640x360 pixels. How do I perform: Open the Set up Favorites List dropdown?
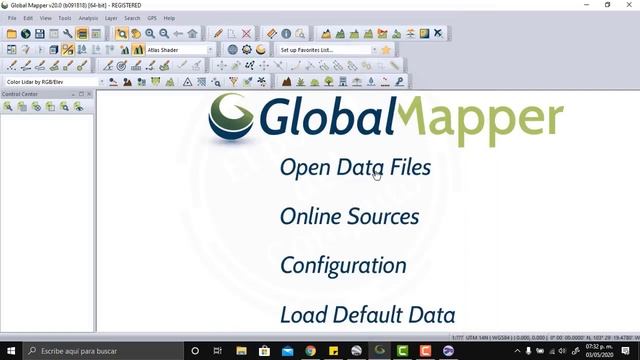coord(374,50)
